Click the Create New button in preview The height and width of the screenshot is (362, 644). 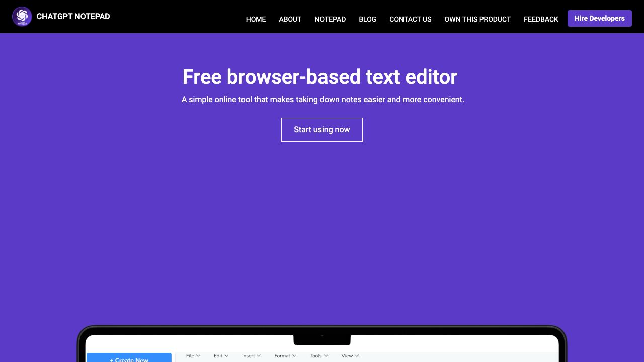(x=129, y=358)
